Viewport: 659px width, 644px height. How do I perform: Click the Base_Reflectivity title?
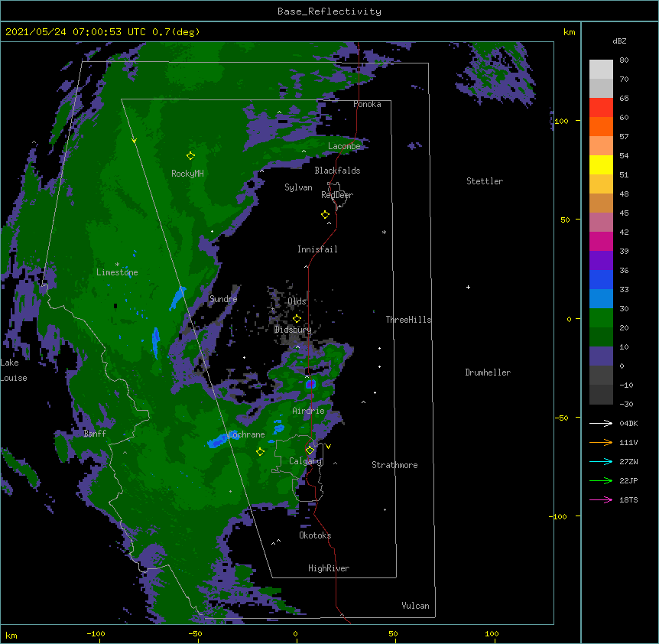[x=329, y=11]
